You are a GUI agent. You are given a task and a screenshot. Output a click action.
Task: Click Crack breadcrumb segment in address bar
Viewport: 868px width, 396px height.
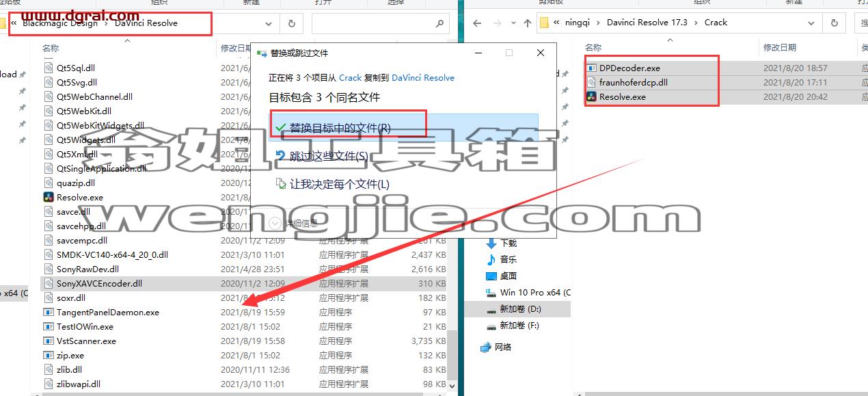(716, 23)
